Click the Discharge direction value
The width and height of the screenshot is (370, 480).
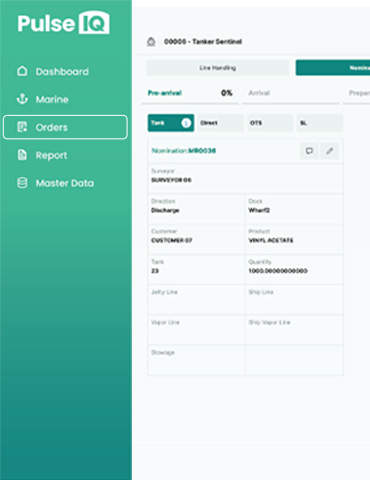click(165, 210)
